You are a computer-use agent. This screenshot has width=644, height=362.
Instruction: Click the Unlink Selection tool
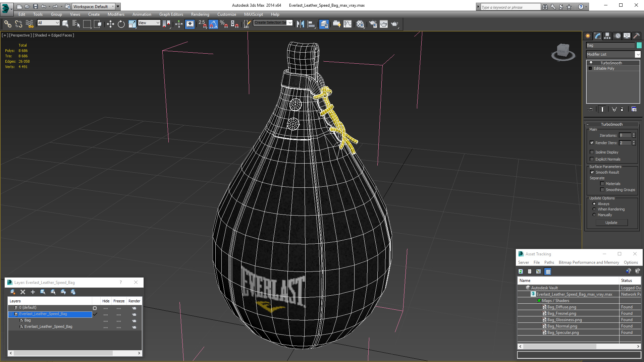(x=18, y=24)
